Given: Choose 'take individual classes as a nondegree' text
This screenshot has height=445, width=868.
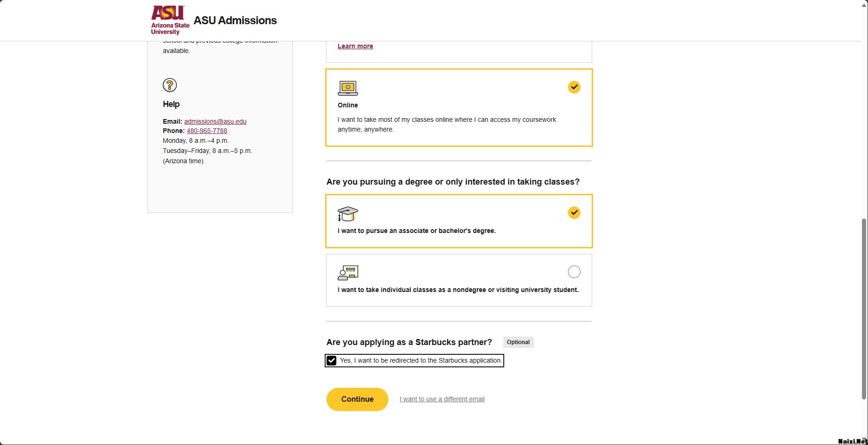Looking at the screenshot, I should point(458,290).
